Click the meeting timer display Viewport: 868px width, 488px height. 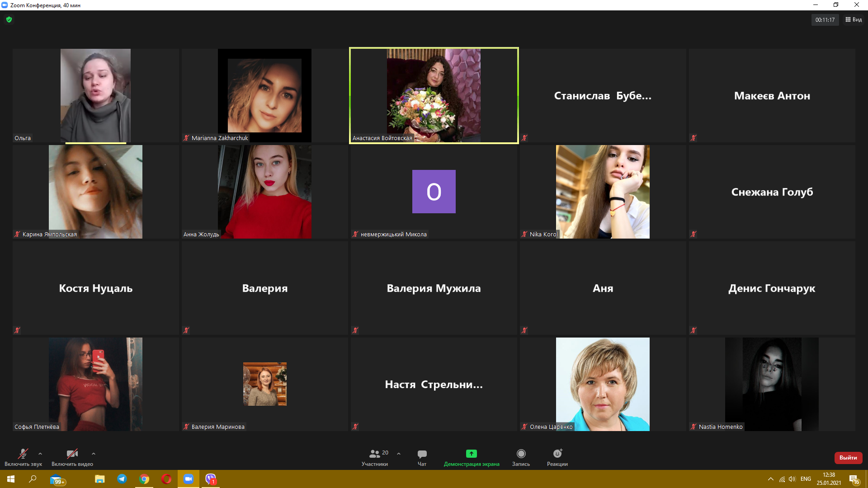825,20
